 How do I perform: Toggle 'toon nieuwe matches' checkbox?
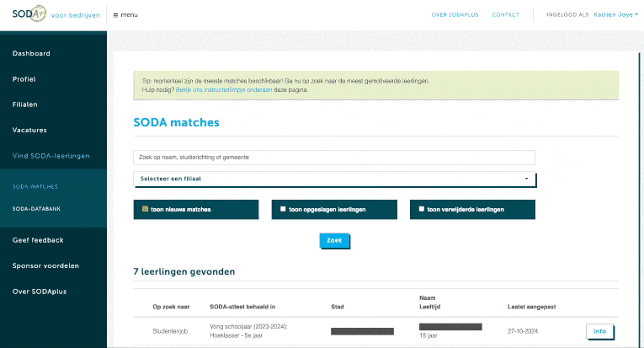coord(146,209)
